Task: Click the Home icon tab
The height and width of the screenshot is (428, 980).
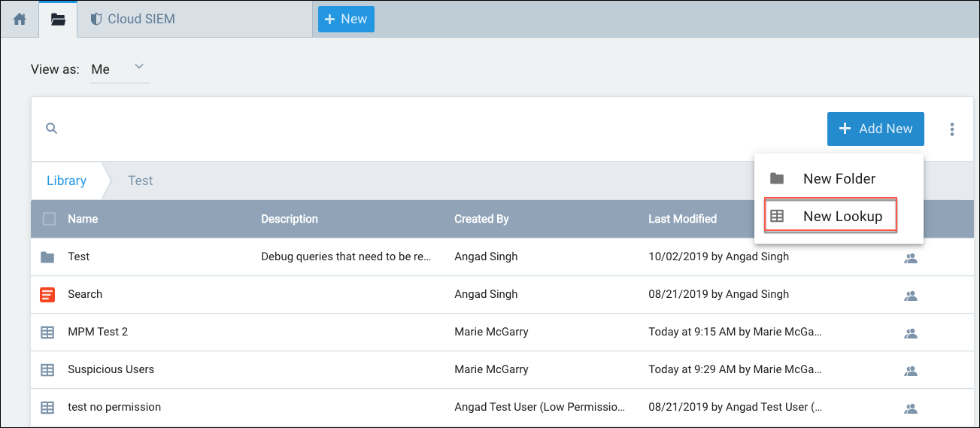Action: (20, 19)
